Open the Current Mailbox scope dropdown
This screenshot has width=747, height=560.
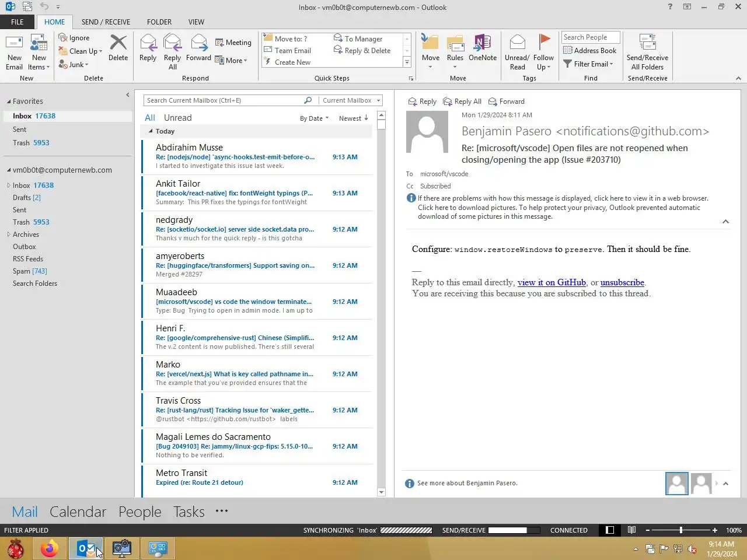351,100
